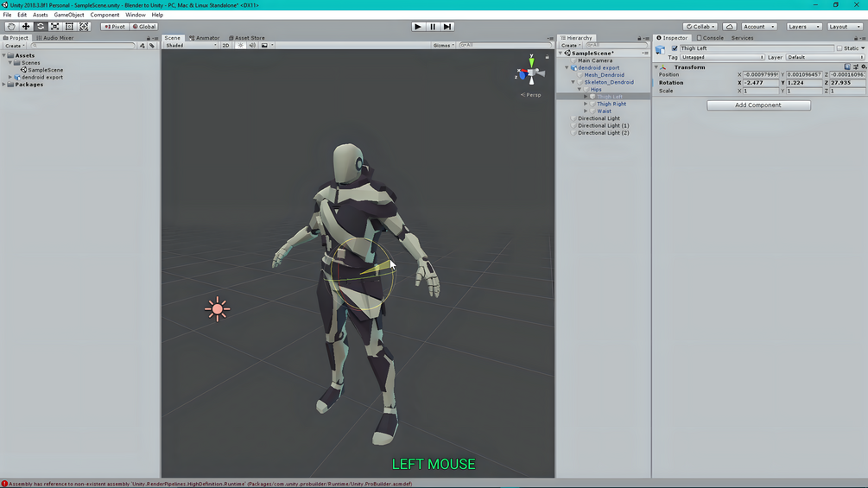Click the Add Component button
The image size is (868, 488).
click(x=758, y=105)
